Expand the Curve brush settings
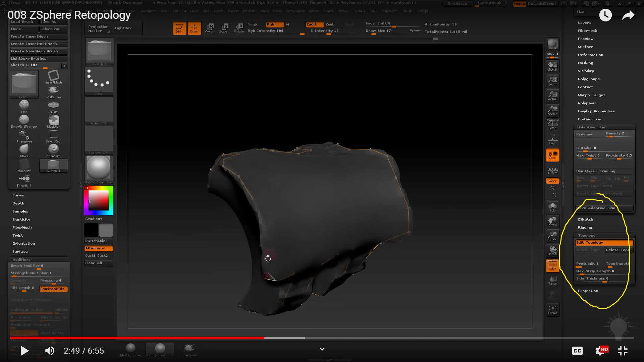The height and width of the screenshot is (362, 644). click(x=18, y=195)
